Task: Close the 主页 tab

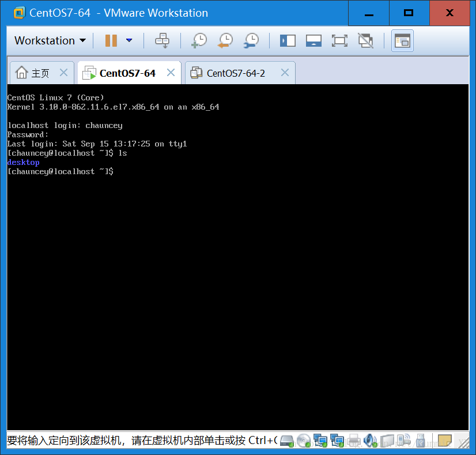Action: pyautogui.click(x=64, y=73)
